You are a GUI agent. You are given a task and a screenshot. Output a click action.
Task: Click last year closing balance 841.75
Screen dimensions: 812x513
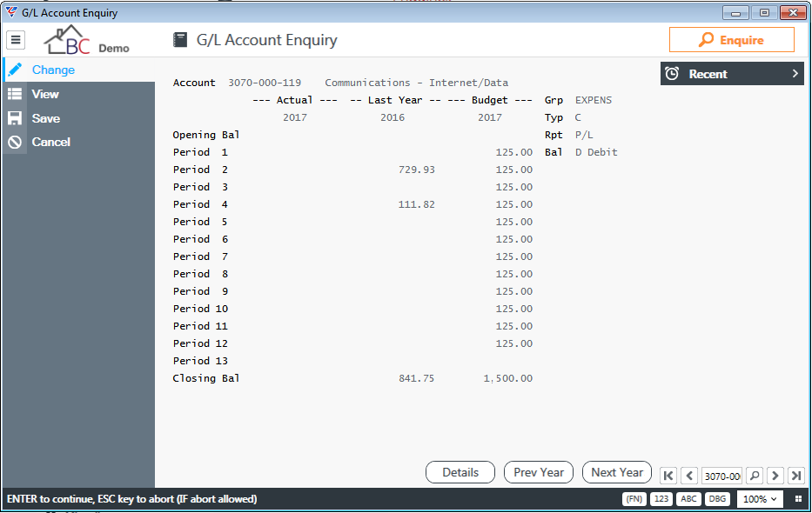point(416,378)
